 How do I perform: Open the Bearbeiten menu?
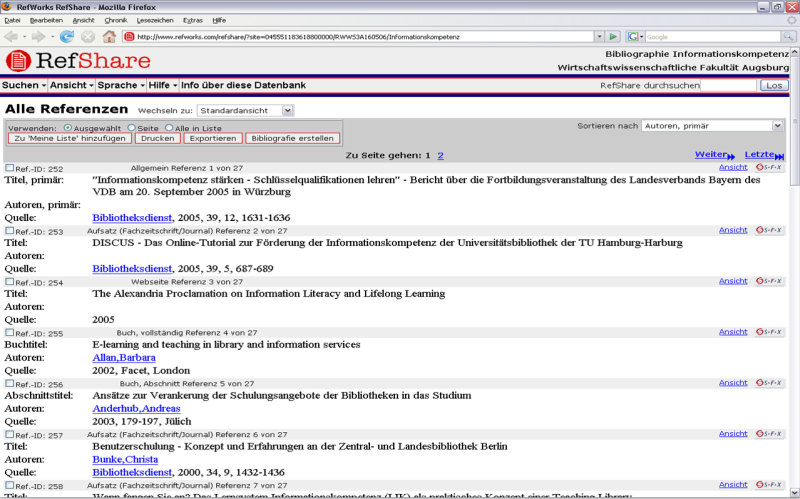46,20
